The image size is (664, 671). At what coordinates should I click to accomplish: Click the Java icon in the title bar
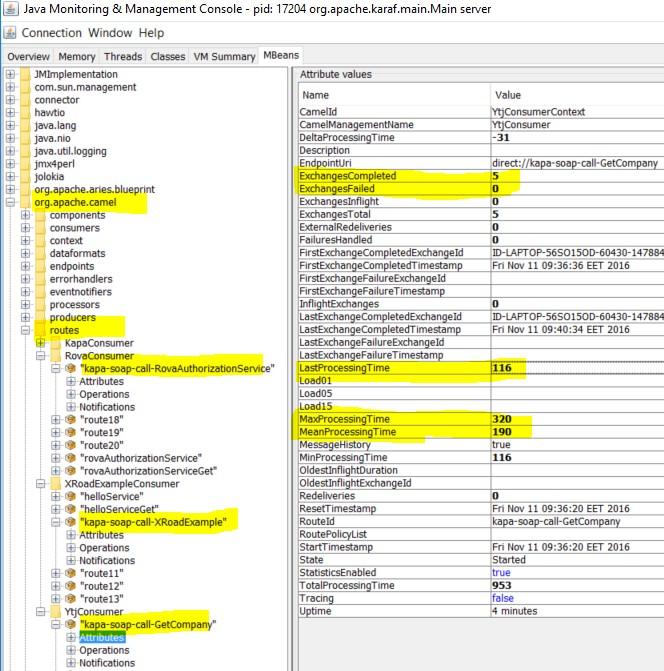pyautogui.click(x=11, y=9)
